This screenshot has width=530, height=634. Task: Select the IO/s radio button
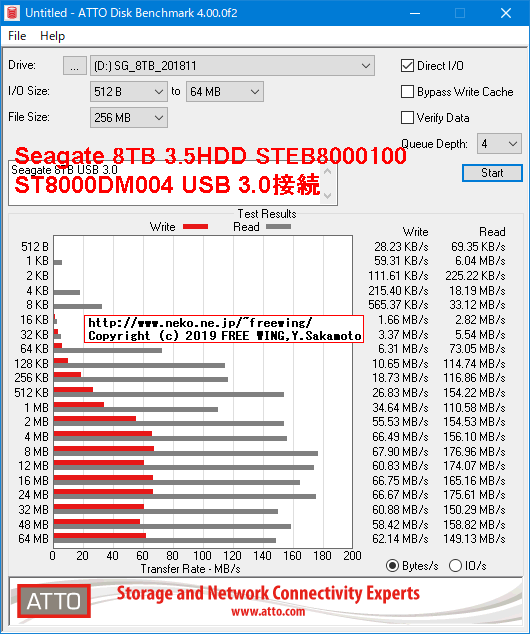point(455,566)
